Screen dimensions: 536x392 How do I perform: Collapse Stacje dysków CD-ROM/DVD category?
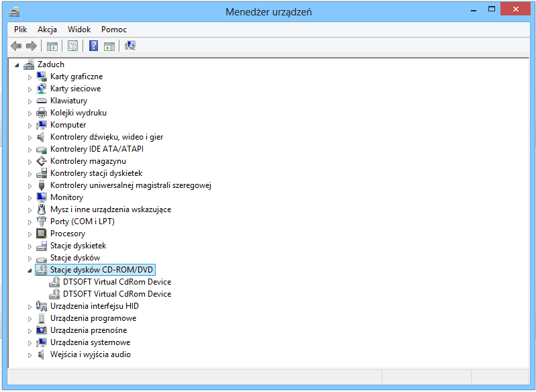click(30, 271)
